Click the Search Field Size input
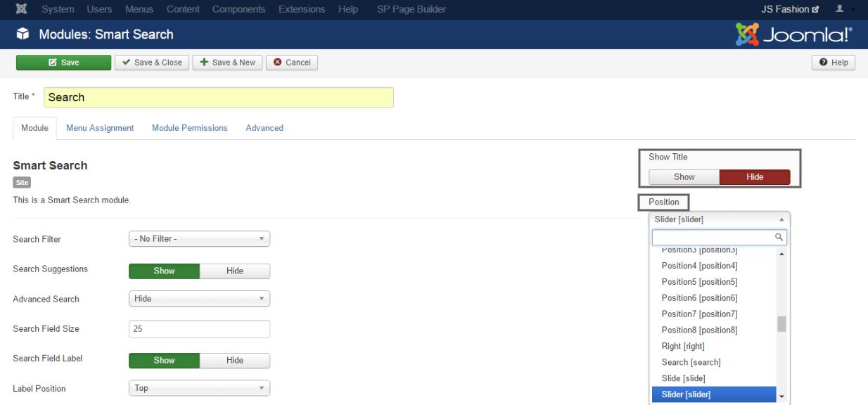This screenshot has width=868, height=405. point(199,329)
